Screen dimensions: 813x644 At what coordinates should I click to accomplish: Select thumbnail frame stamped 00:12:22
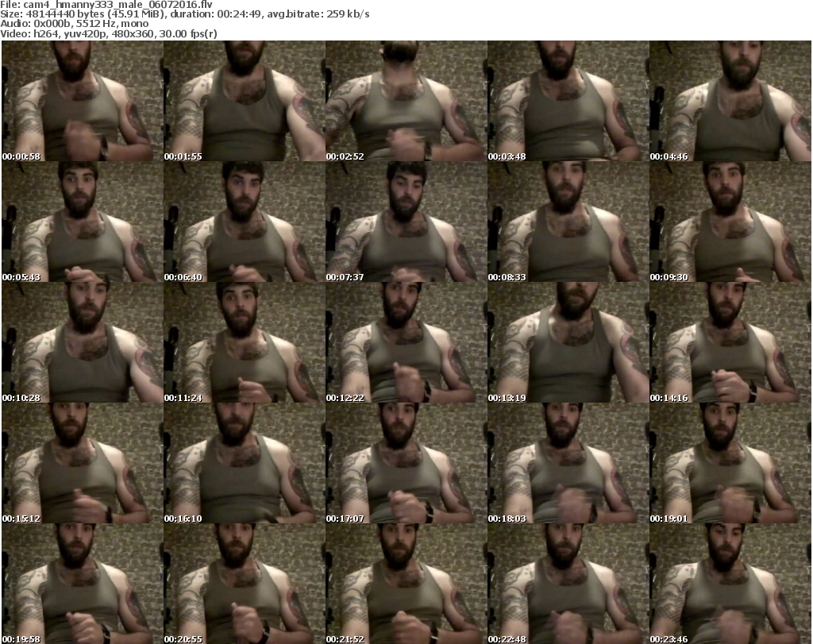[406, 343]
